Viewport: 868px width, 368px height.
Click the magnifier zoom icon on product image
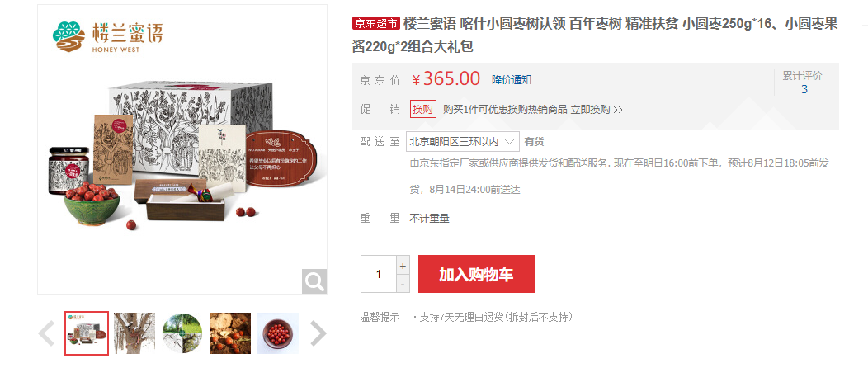314,281
